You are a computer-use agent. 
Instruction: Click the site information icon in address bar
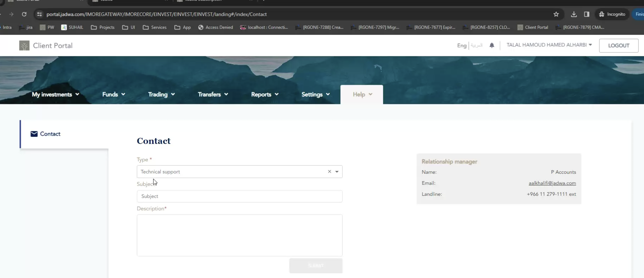(x=39, y=14)
